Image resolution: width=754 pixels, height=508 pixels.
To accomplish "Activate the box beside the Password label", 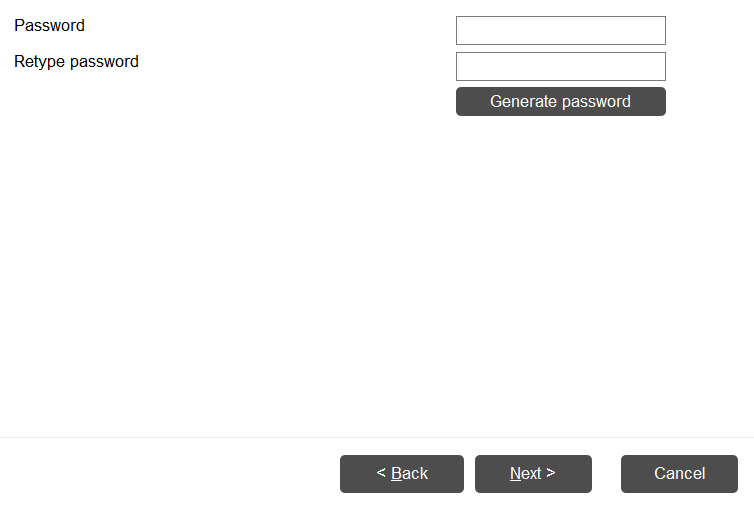I will [560, 30].
